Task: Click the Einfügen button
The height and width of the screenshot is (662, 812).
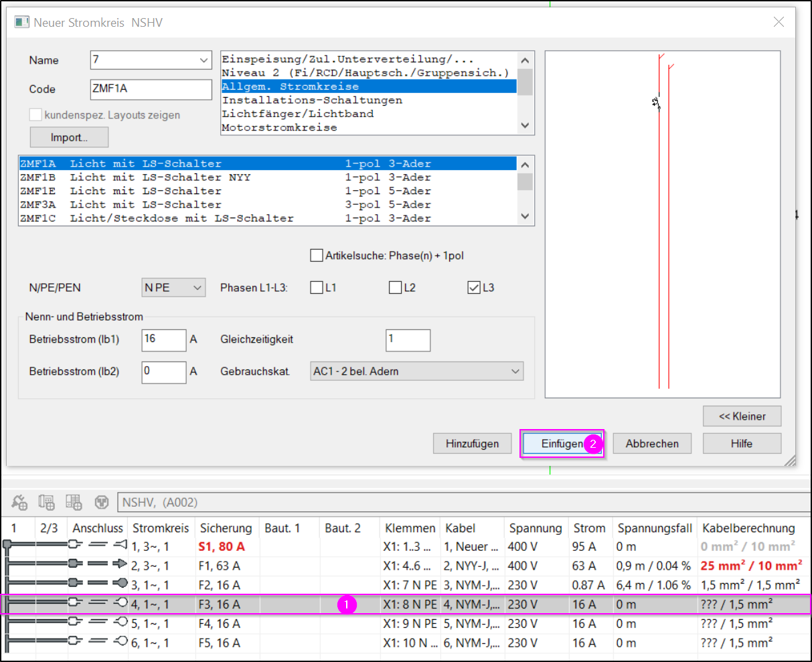Action: tap(562, 443)
